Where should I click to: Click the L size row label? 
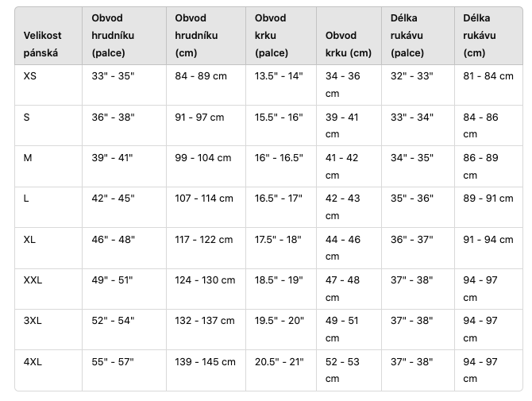point(26,199)
